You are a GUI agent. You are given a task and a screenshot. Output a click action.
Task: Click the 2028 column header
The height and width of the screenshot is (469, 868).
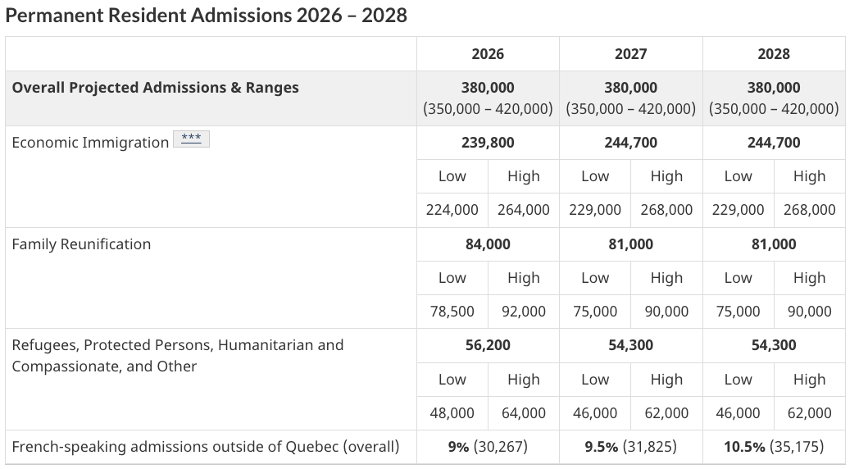click(774, 53)
